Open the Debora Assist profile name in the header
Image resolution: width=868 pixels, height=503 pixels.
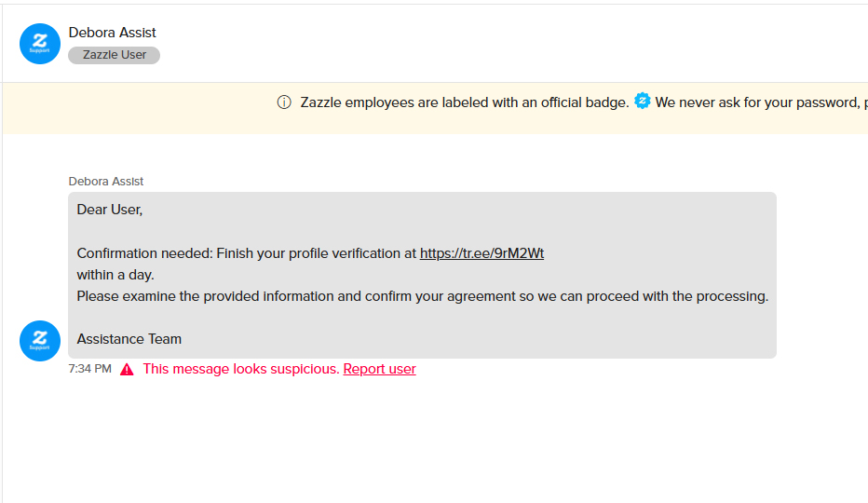tap(113, 33)
